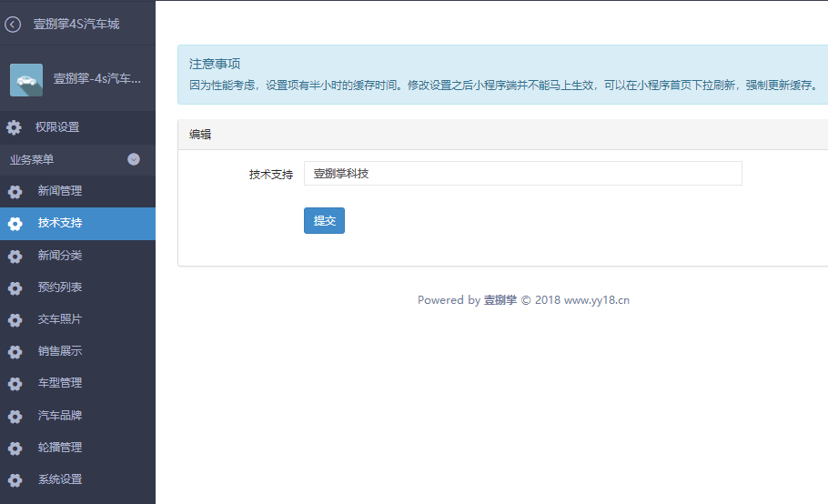The width and height of the screenshot is (828, 504).
Task: Open 系统设置 menu item
Action: (77, 479)
